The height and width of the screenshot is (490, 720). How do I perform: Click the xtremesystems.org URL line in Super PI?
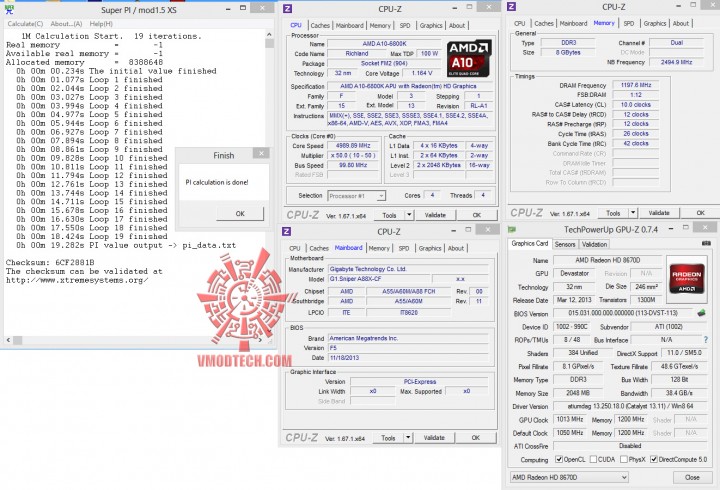pos(77,280)
